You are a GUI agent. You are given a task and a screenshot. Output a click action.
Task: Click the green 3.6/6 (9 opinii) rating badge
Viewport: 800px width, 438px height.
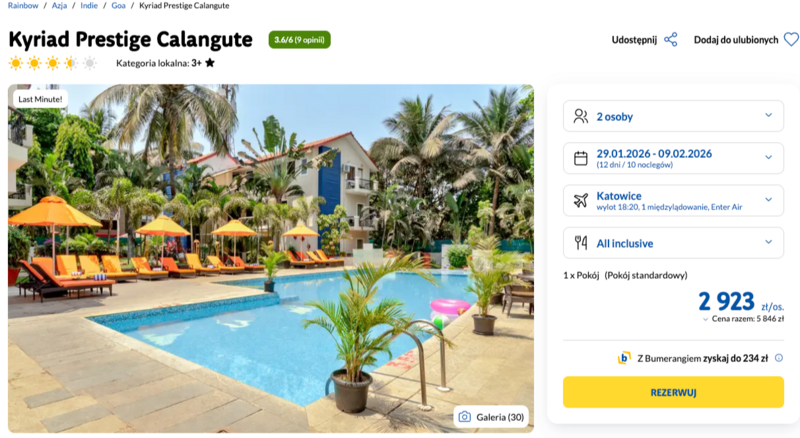click(x=299, y=40)
